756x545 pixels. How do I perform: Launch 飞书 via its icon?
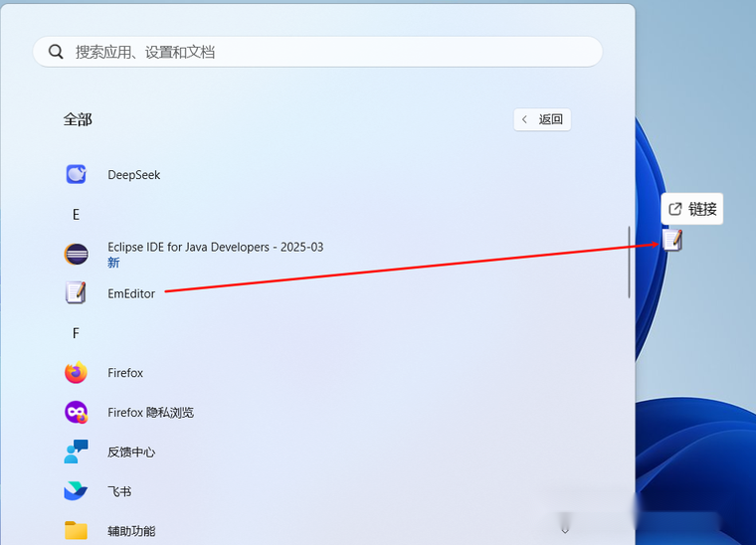tap(77, 491)
